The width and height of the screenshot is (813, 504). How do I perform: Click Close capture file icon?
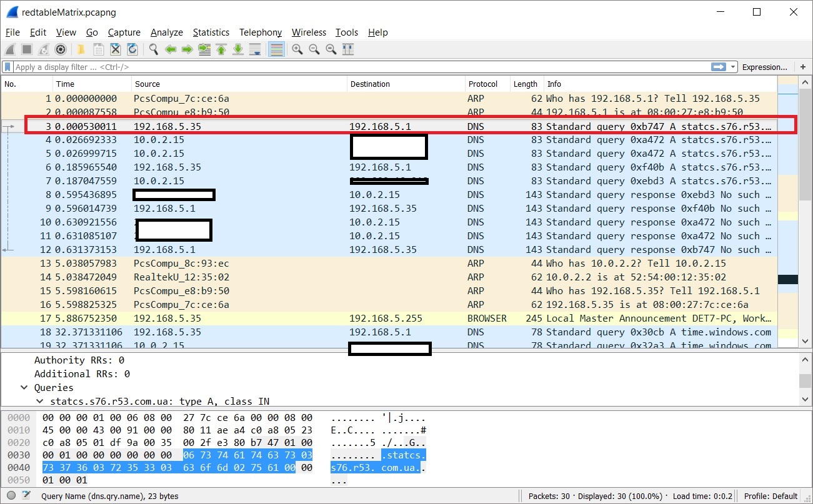pos(116,49)
